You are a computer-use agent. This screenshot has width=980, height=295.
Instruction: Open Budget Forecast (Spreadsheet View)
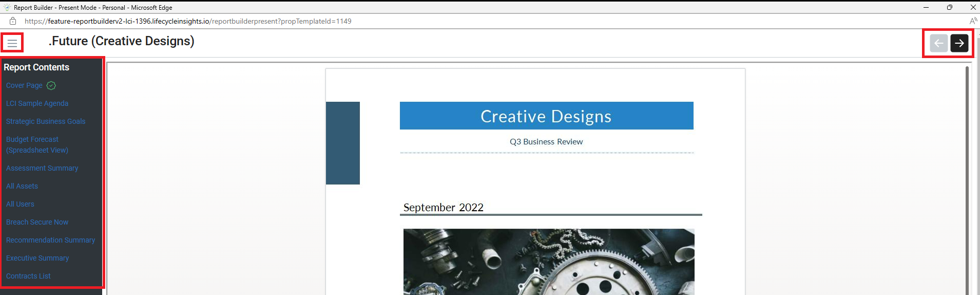coord(37,144)
